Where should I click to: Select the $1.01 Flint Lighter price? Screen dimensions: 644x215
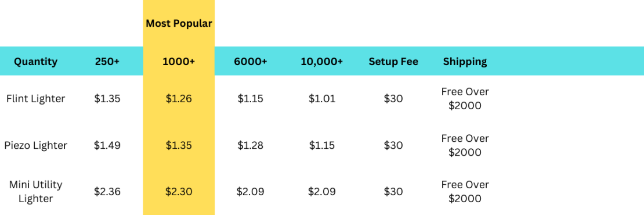coord(322,99)
